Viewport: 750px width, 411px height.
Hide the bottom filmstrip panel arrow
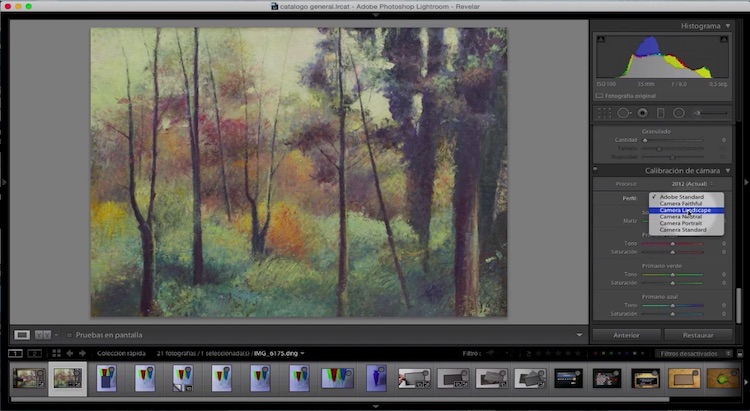tap(375, 407)
